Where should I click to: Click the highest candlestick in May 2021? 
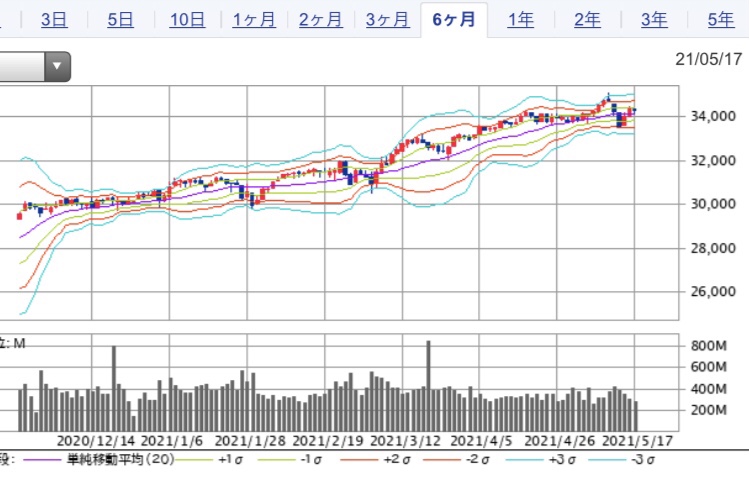(608, 97)
